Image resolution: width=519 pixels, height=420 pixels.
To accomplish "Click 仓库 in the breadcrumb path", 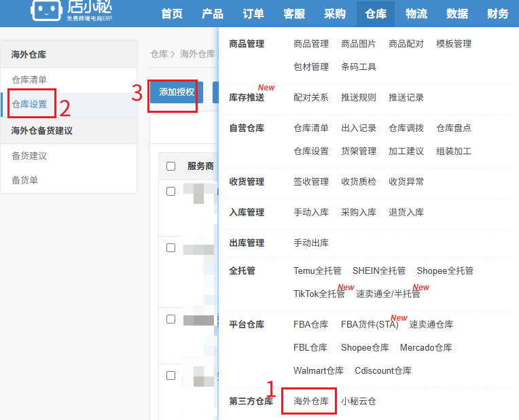I will [x=159, y=54].
